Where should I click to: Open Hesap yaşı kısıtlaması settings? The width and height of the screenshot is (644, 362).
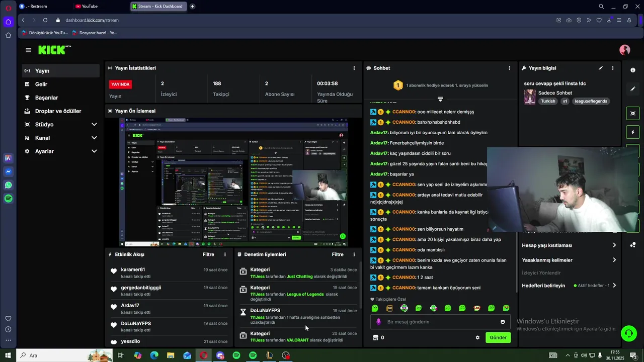pyautogui.click(x=569, y=245)
